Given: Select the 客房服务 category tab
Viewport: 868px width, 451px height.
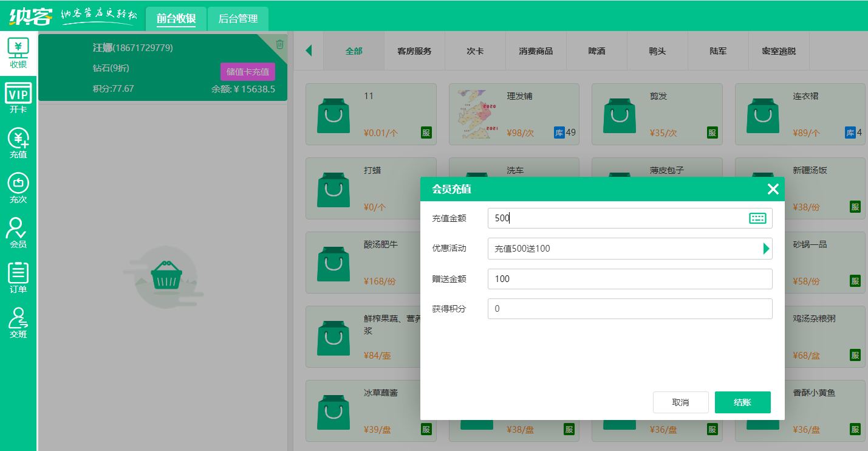Looking at the screenshot, I should [x=414, y=51].
